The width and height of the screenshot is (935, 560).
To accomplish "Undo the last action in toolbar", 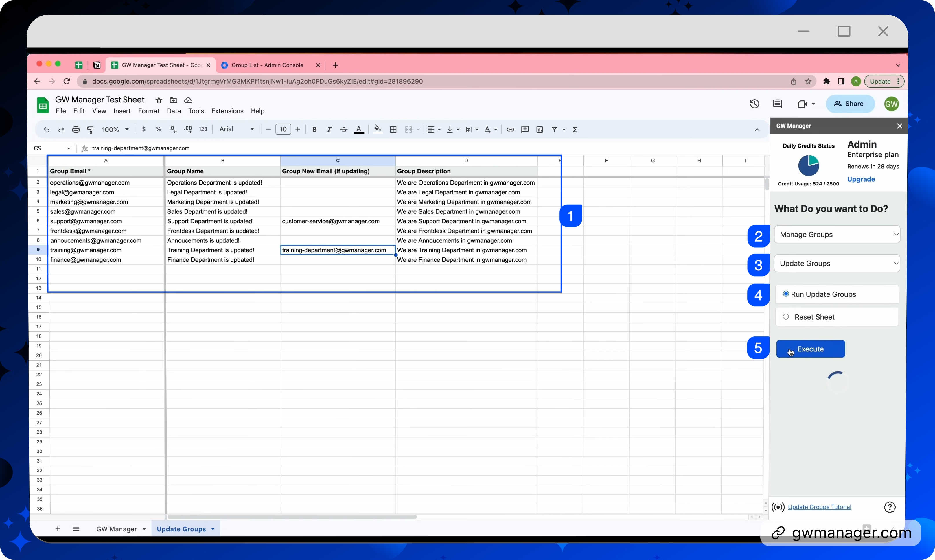I will (46, 129).
